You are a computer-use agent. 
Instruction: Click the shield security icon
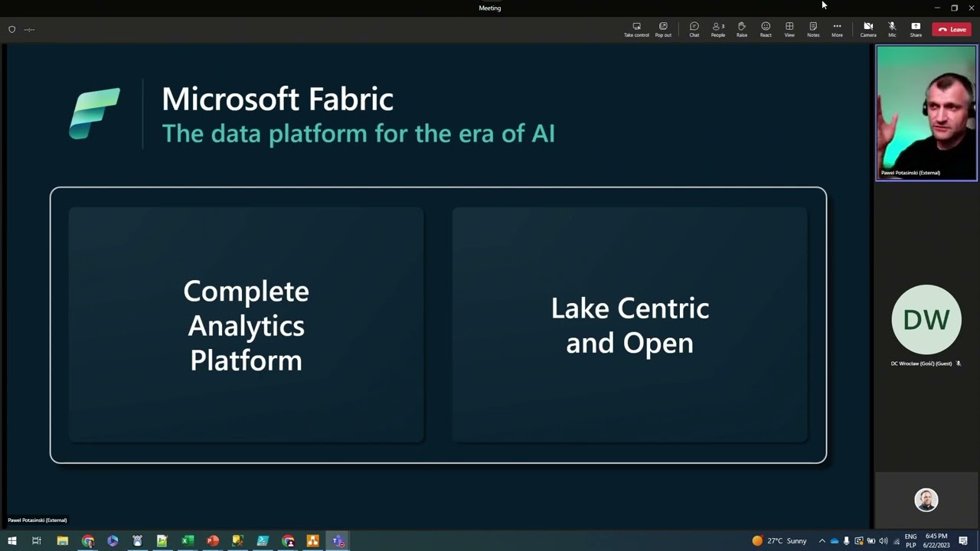pyautogui.click(x=11, y=29)
